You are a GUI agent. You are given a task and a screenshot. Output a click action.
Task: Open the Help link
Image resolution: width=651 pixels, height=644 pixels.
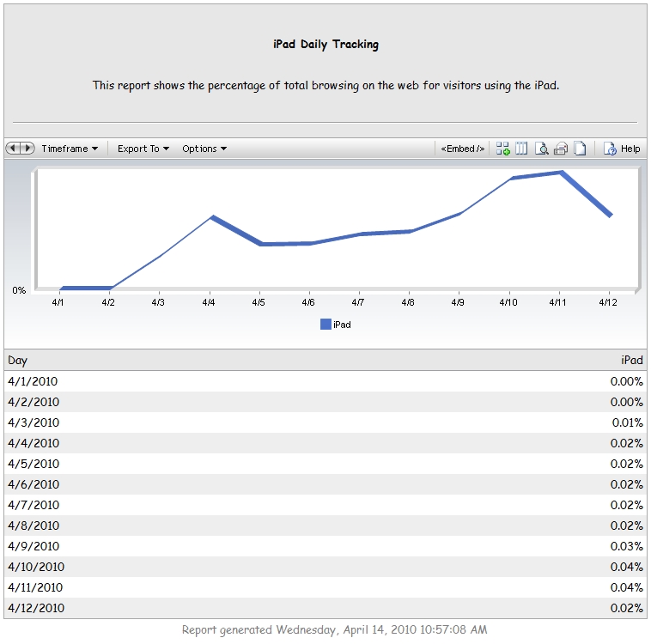(x=630, y=149)
